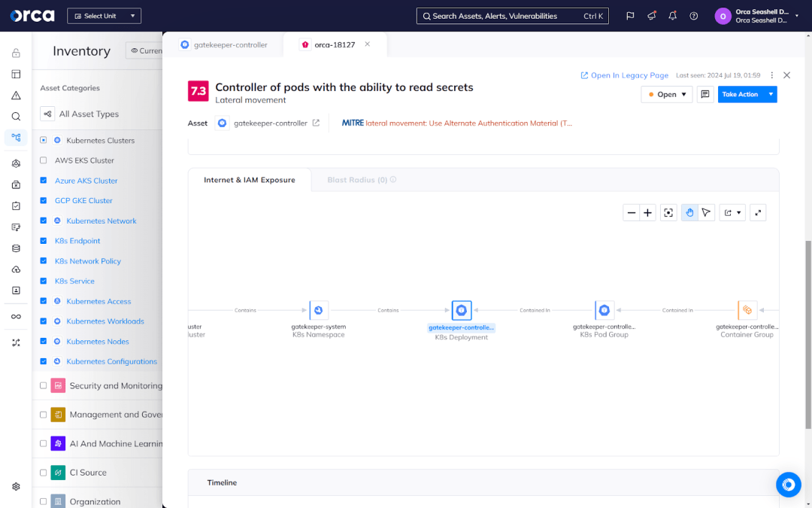Uncheck the K8s Service checkbox

44,281
